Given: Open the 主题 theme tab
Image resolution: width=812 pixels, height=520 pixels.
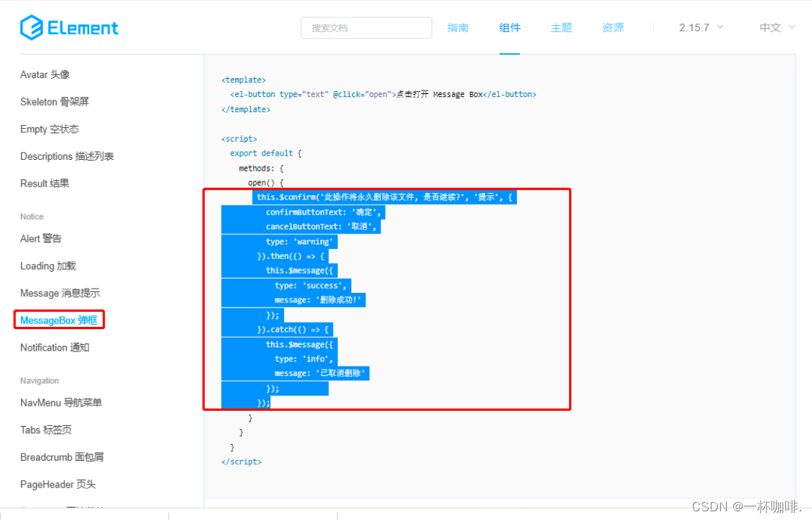Looking at the screenshot, I should pos(561,28).
